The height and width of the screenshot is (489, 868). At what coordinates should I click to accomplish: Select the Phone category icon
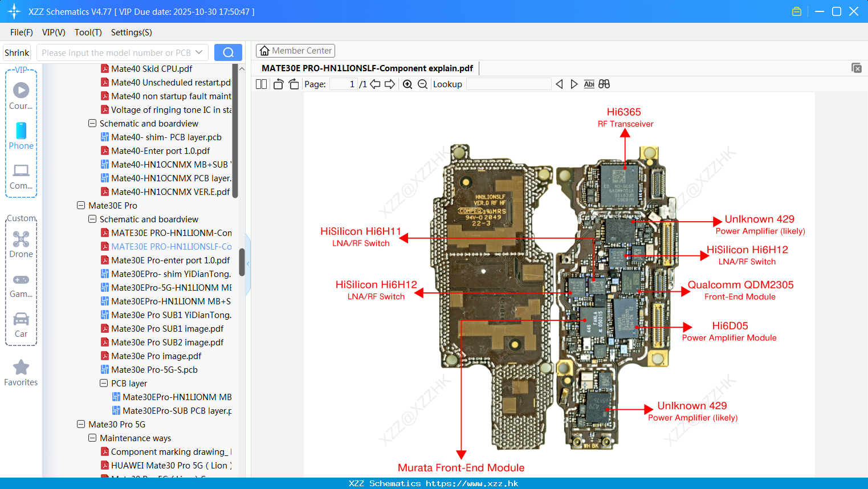pyautogui.click(x=21, y=136)
